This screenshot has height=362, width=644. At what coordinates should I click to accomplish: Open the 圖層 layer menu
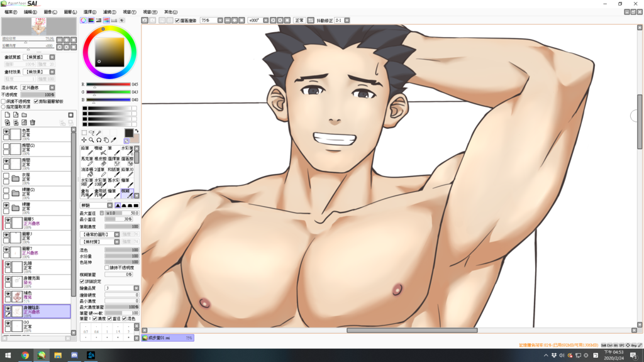[x=70, y=12]
